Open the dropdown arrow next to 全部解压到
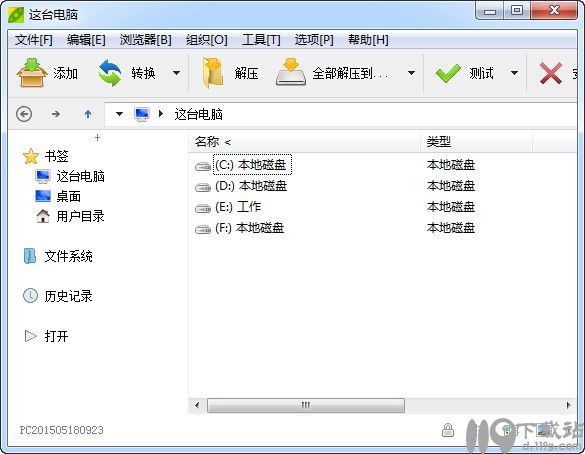 tap(411, 73)
